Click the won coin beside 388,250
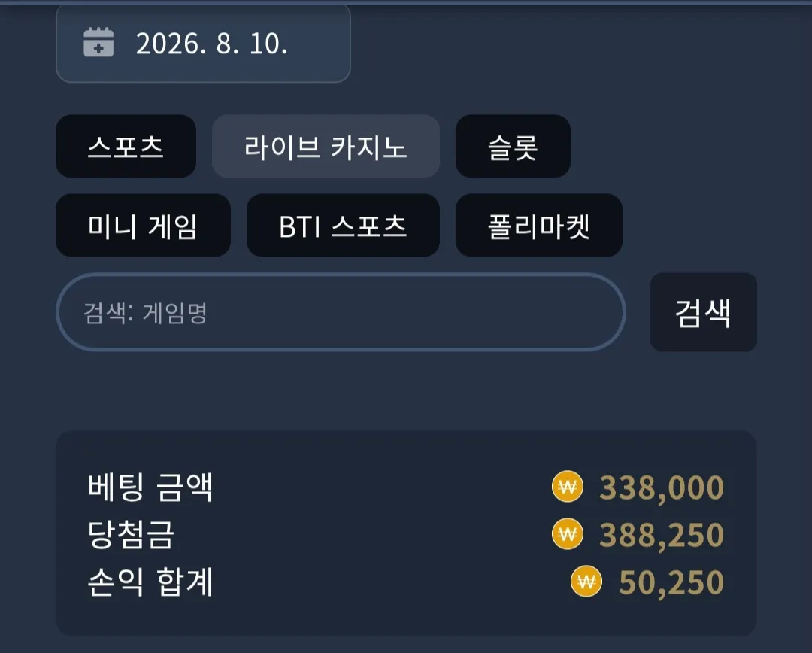This screenshot has height=653, width=812. click(568, 533)
